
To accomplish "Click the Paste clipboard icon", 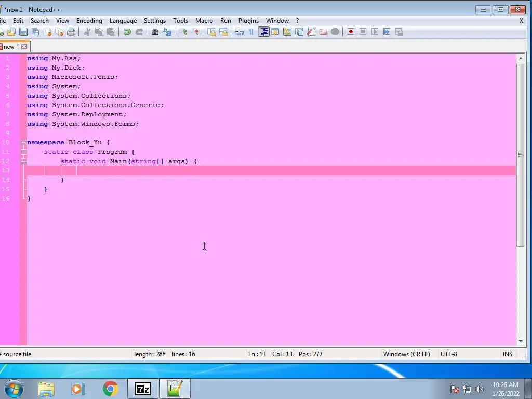I will pyautogui.click(x=111, y=32).
